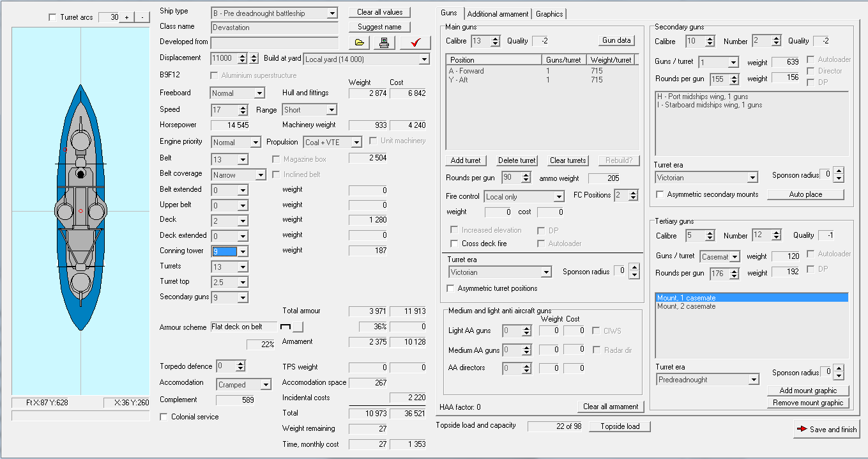Open the Belt coverage dropdown

tap(260, 175)
